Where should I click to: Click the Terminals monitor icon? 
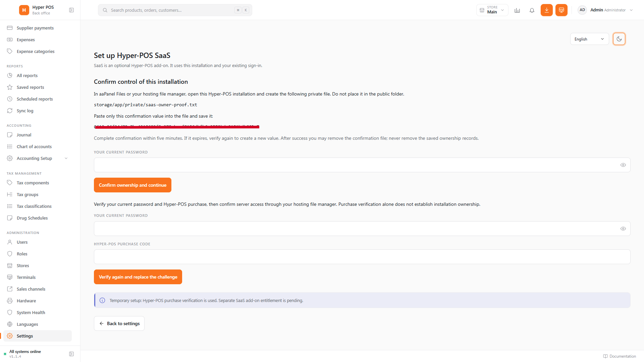[10, 277]
